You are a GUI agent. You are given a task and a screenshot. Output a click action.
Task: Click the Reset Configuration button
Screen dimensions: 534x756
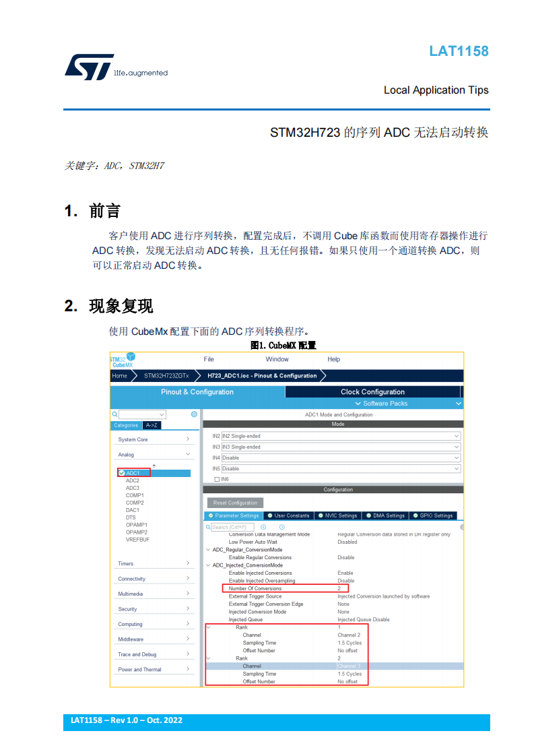coord(235,503)
